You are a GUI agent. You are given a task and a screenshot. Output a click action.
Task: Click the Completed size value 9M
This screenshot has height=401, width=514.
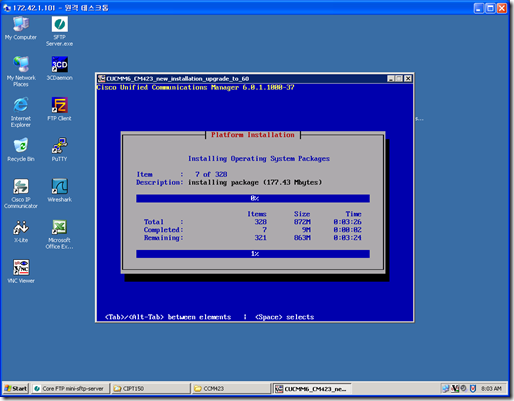[x=306, y=230]
